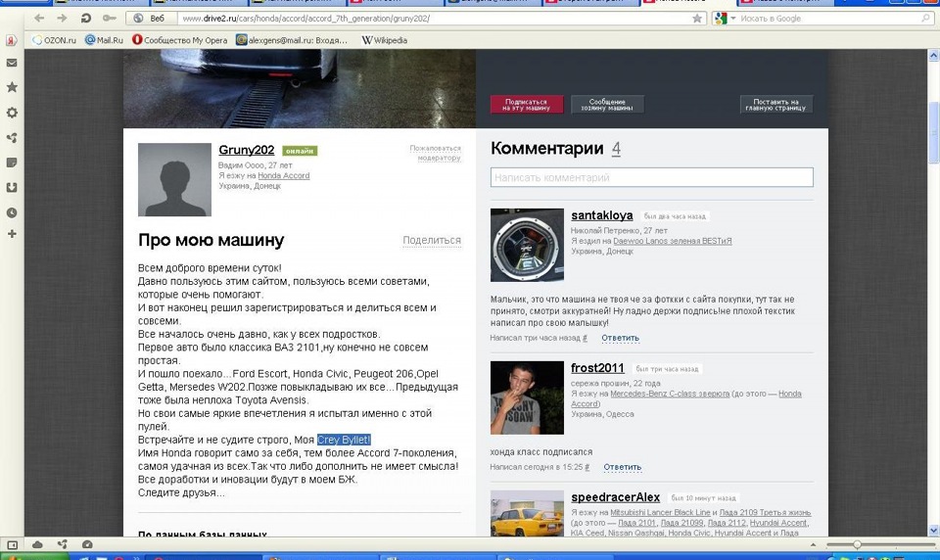Click the comments count number 4
Viewport: 940px width, 560px height.
[x=616, y=149]
